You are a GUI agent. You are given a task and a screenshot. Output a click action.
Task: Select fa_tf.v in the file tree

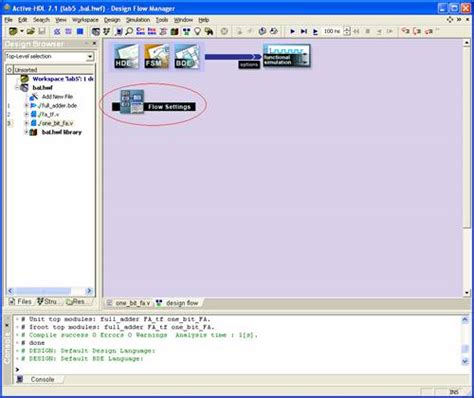point(49,114)
